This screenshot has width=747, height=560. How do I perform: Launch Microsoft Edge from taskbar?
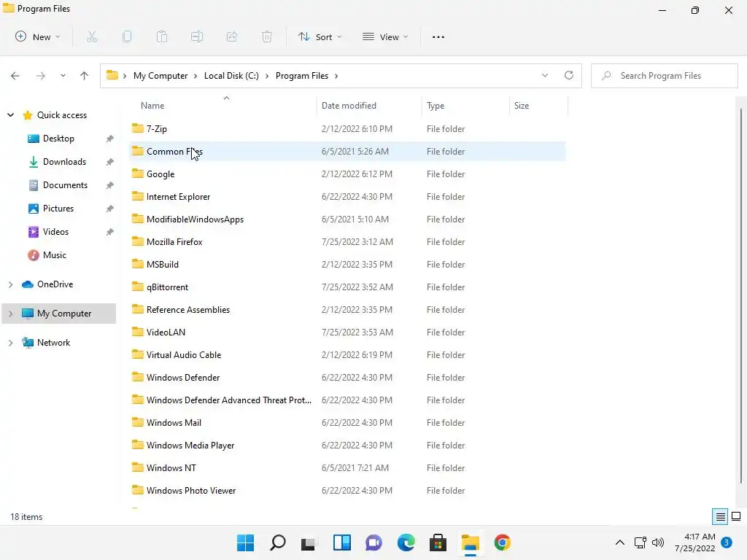point(406,542)
